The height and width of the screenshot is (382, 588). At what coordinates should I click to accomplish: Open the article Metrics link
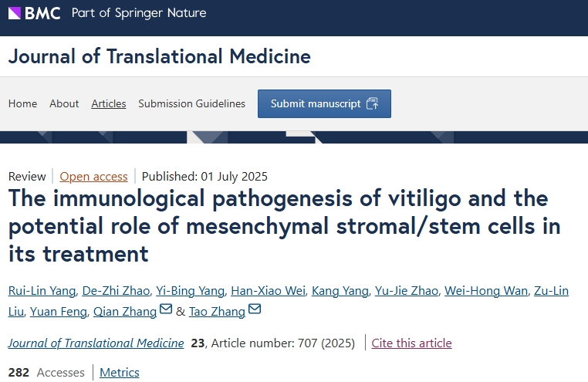120,373
